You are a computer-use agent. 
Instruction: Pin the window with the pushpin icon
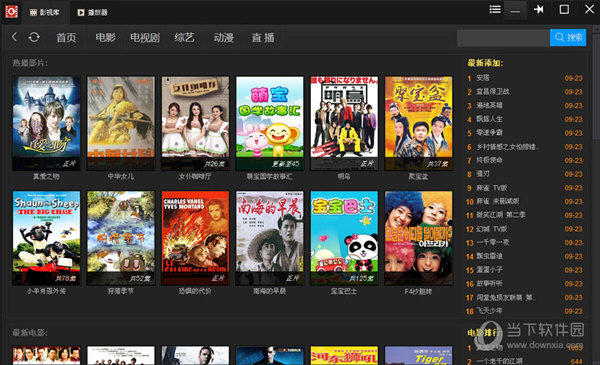(x=538, y=10)
